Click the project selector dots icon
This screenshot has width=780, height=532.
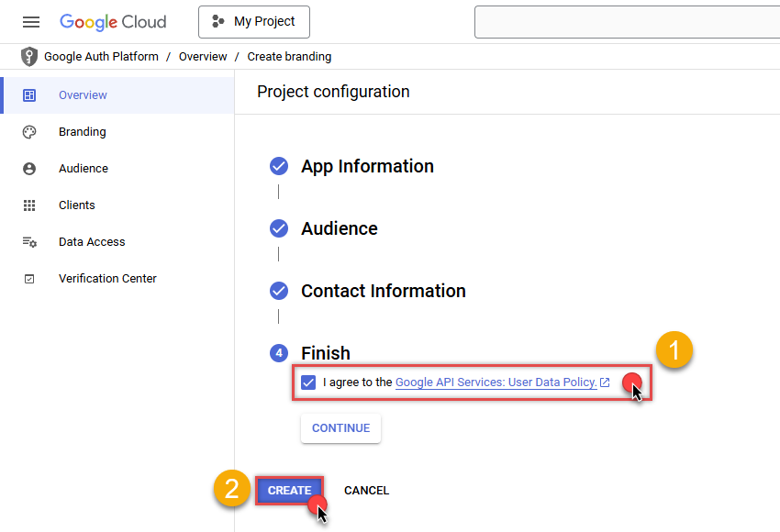[217, 21]
